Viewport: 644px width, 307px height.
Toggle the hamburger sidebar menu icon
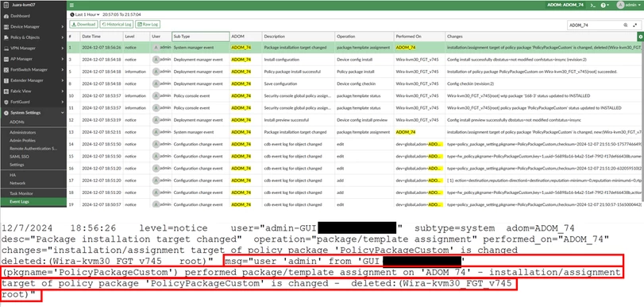click(72, 5)
